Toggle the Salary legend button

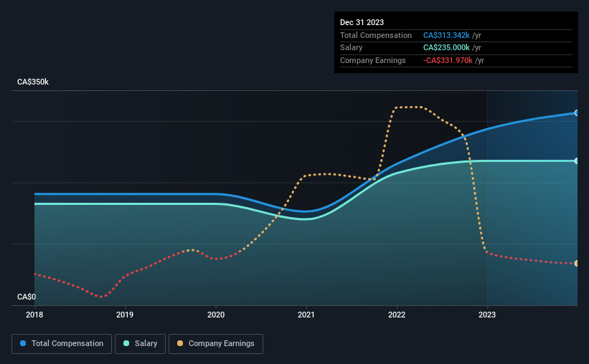tap(140, 344)
